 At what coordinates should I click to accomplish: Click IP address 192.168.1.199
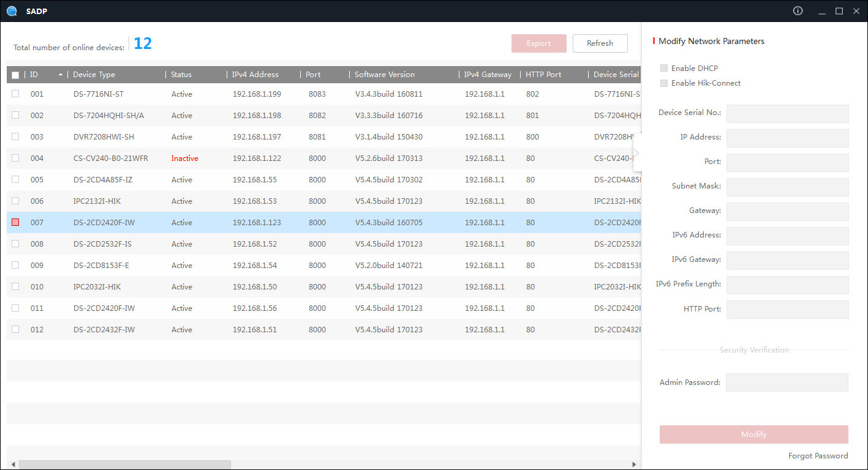coord(257,94)
